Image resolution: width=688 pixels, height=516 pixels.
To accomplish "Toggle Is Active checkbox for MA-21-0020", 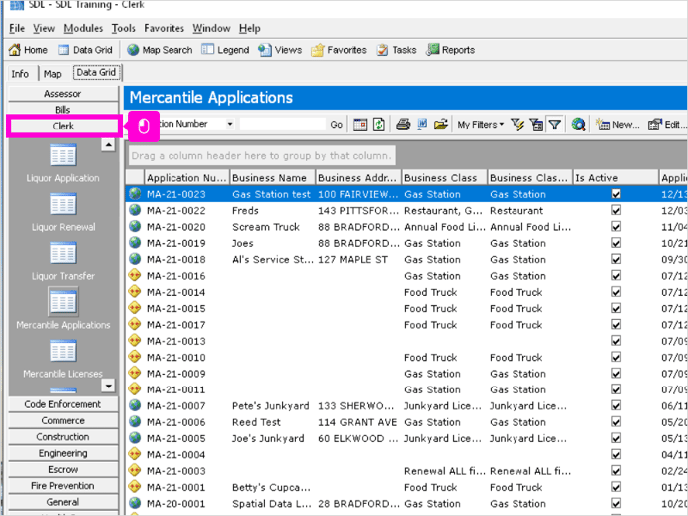I will [x=616, y=226].
